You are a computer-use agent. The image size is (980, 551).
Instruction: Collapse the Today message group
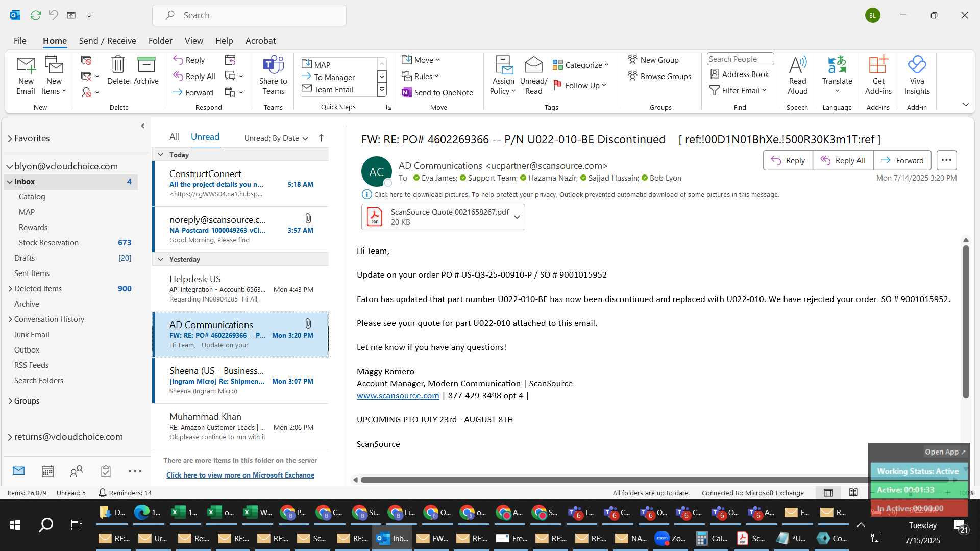click(x=160, y=155)
